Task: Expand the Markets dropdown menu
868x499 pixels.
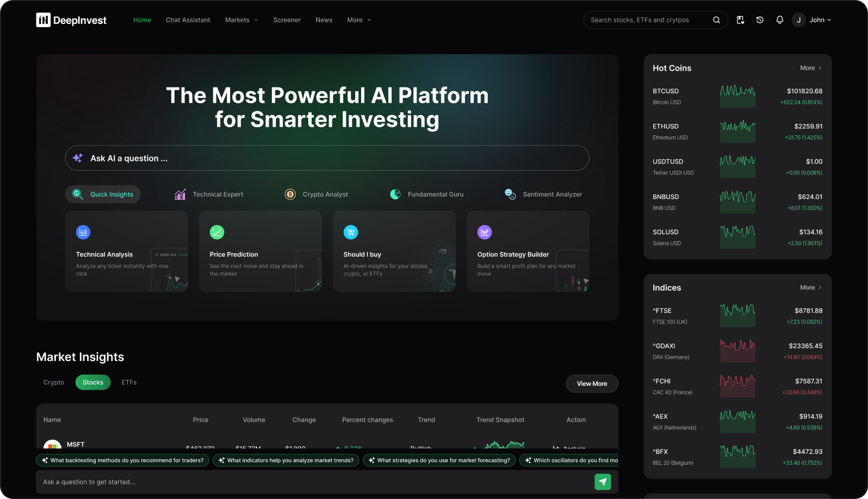Action: pyautogui.click(x=241, y=20)
